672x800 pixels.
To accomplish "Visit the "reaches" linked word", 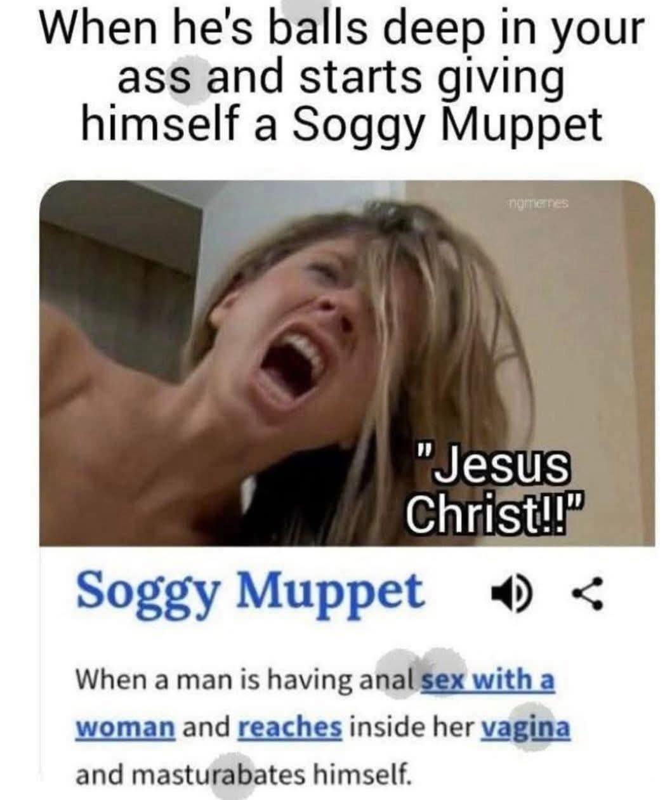I will pyautogui.click(x=291, y=727).
